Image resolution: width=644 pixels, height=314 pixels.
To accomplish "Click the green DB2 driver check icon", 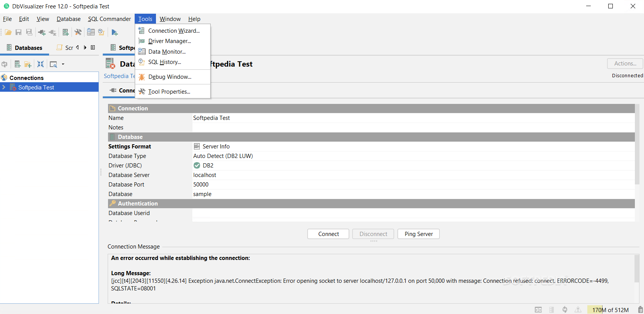I will (x=197, y=165).
